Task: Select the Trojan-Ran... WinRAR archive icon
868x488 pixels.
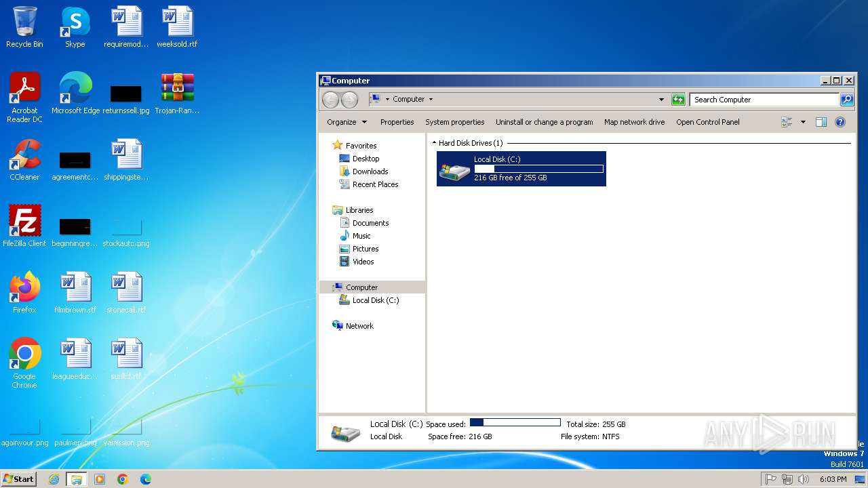Action: [178, 94]
